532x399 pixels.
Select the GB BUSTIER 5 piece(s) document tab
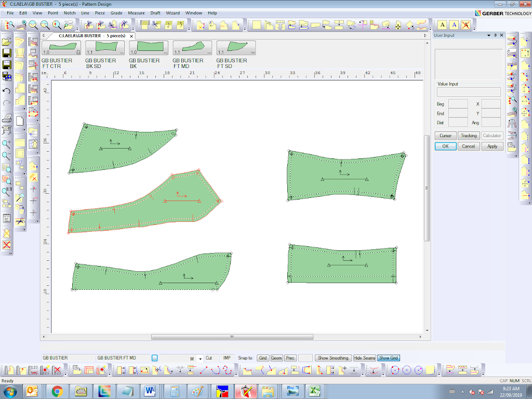tap(91, 36)
